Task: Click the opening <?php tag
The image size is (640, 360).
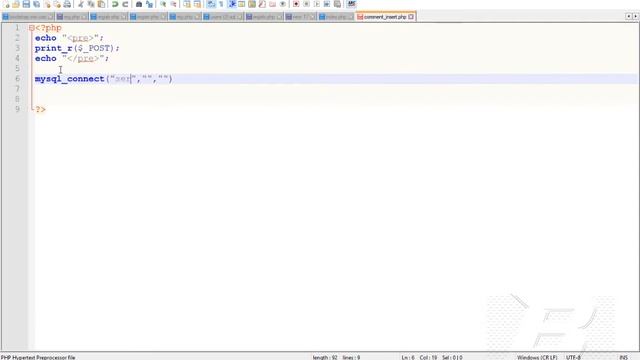Action: [48, 28]
